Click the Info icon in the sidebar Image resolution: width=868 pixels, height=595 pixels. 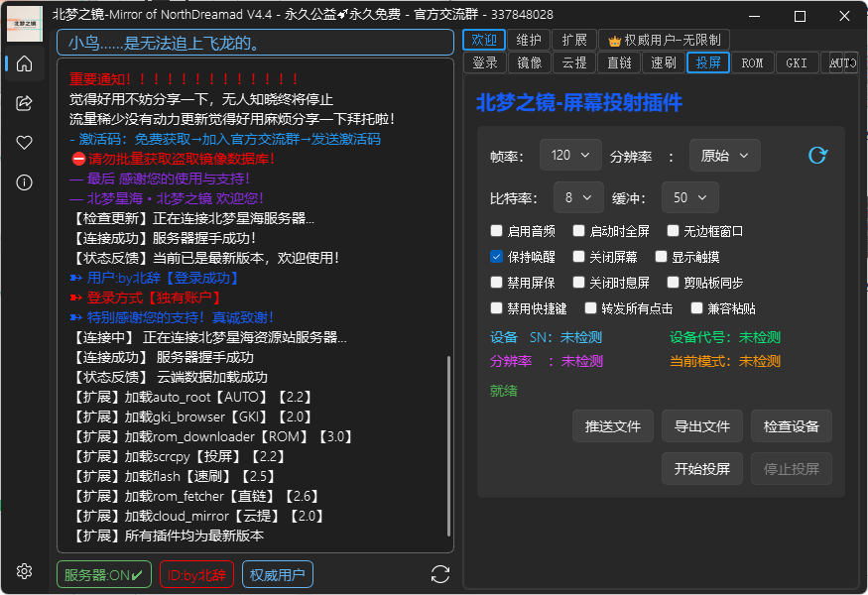point(24,180)
